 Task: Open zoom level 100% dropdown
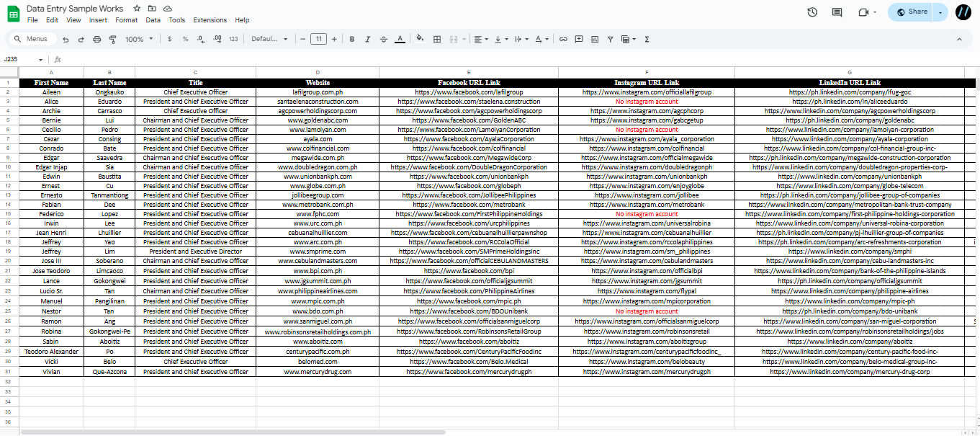point(139,39)
